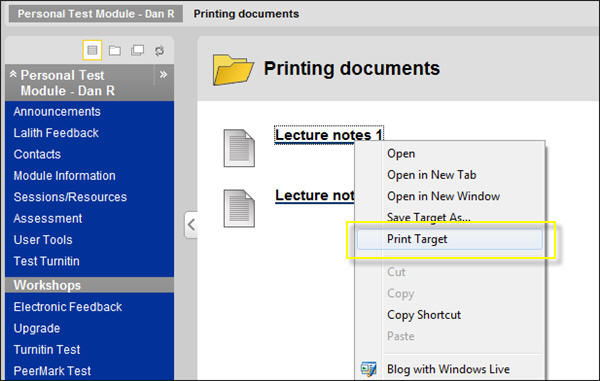600x381 pixels.
Task: Click the Windows Live blog icon in menu
Action: click(x=368, y=369)
